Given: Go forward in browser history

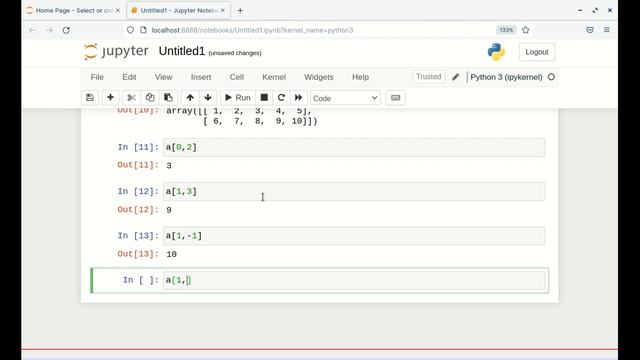Looking at the screenshot, I should (49, 30).
